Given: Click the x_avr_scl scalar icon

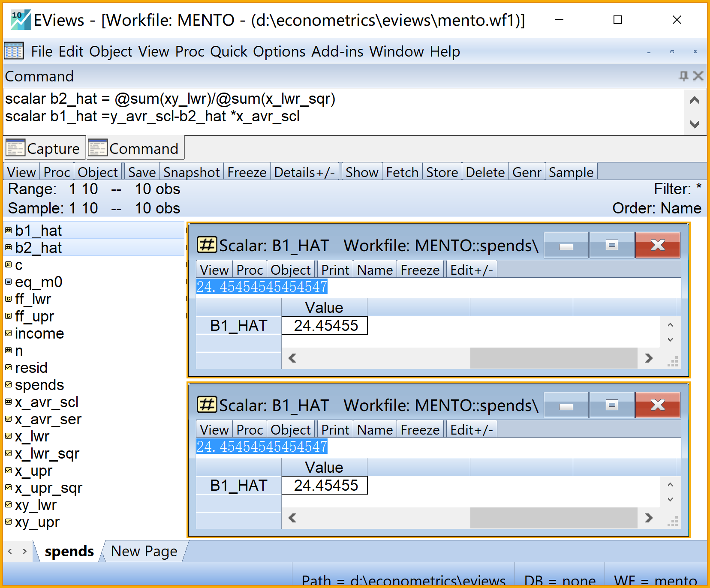Looking at the screenshot, I should [8, 402].
